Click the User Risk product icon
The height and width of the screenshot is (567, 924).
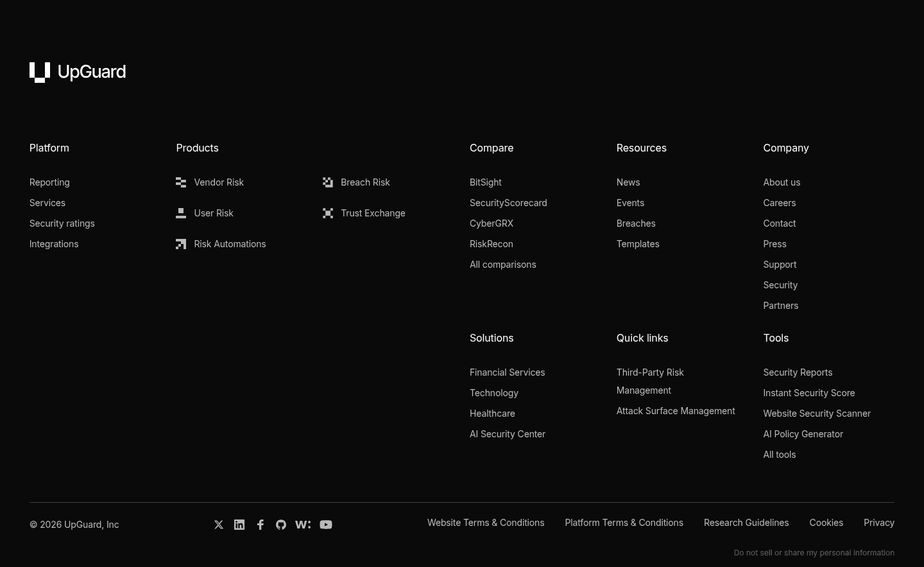181,213
